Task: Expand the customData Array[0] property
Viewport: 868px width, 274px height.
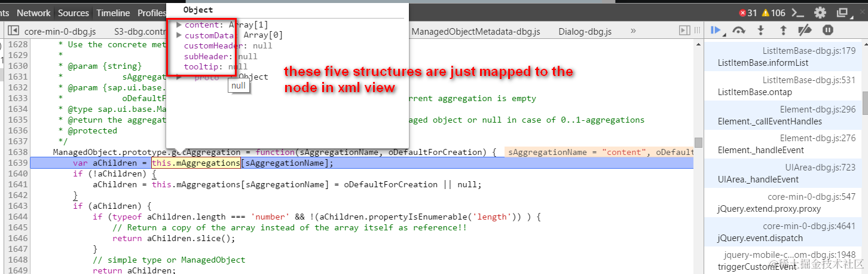Action: pos(179,35)
